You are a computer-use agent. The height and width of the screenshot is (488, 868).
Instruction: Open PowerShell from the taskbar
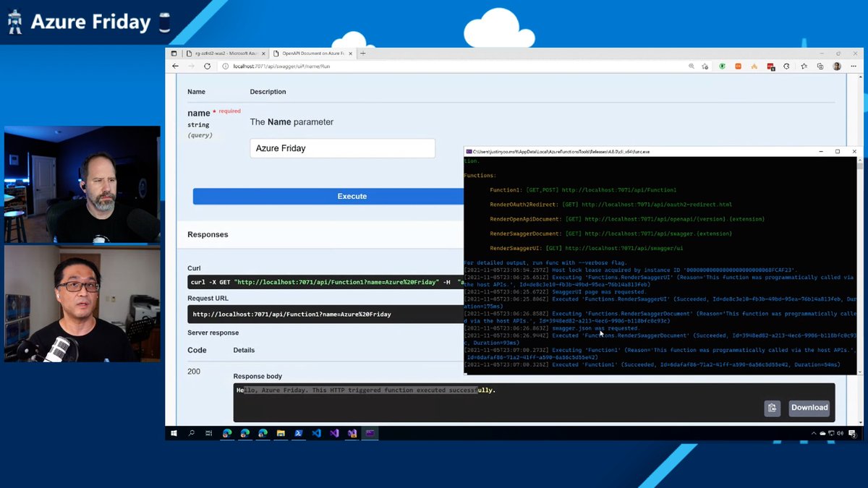(x=298, y=433)
